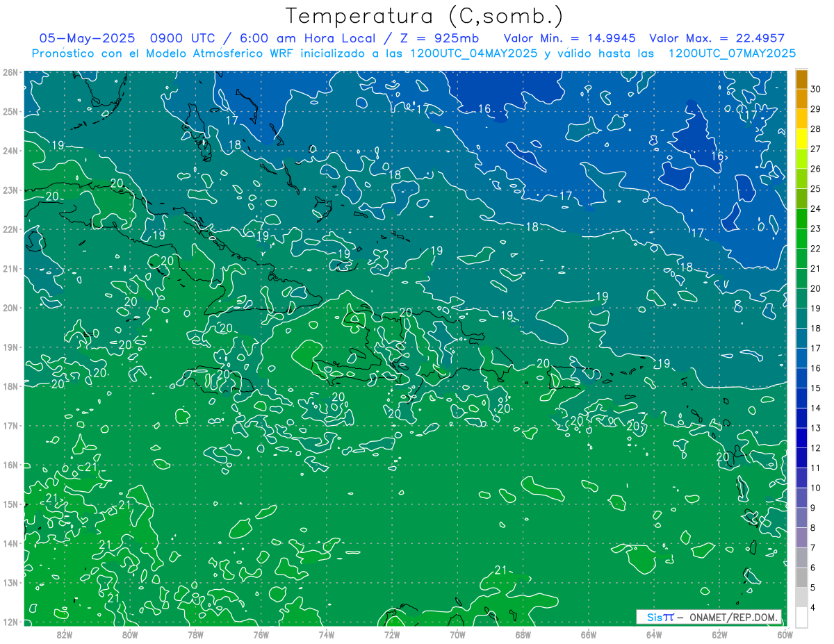Viewport: 834px width, 644px height.
Task: Click the latitude axis label "24N"
Action: (x=10, y=151)
